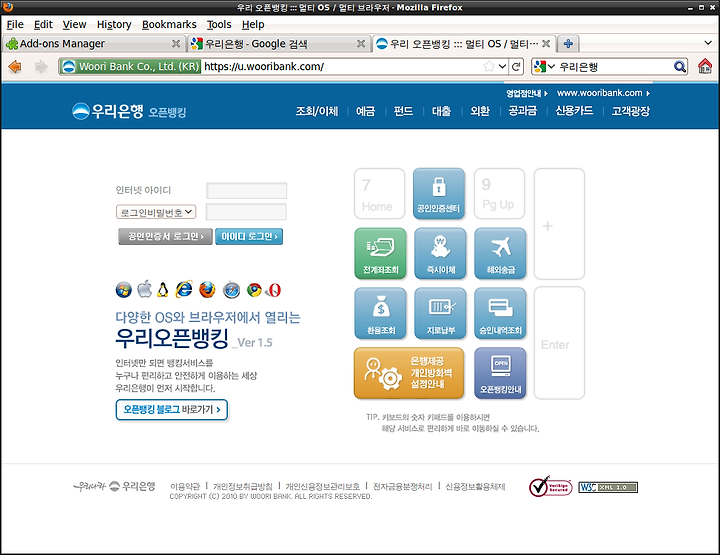This screenshot has width=720, height=555.
Task: Open the 공과금 navigation item
Action: (523, 111)
